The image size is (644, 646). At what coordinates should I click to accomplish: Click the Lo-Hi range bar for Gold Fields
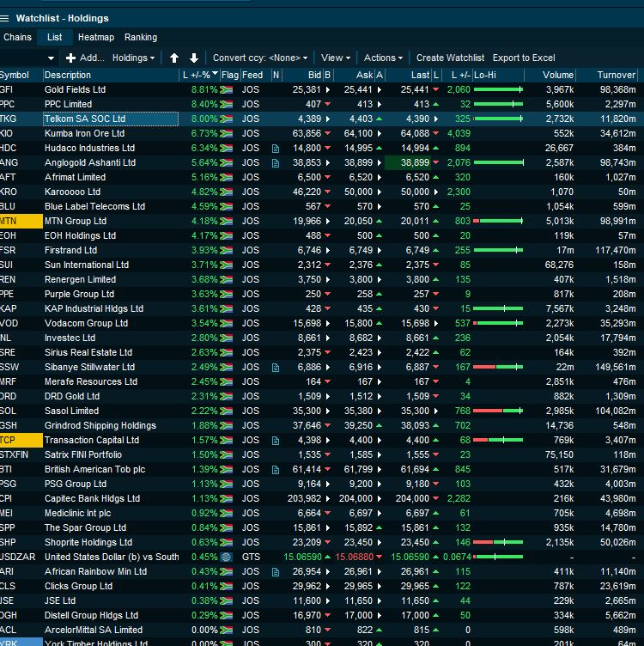pos(498,90)
